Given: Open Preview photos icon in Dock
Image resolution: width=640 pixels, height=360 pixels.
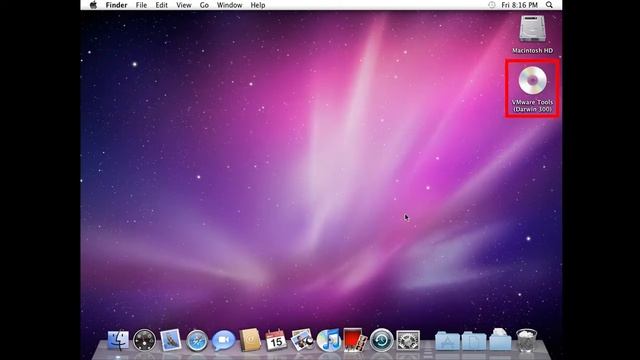Looking at the screenshot, I should click(302, 340).
